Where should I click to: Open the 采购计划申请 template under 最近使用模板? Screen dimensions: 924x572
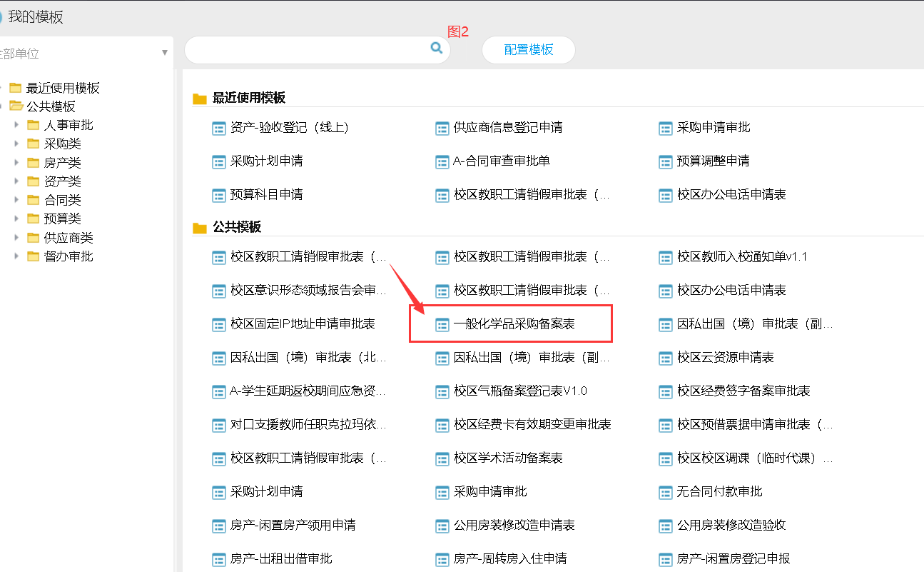266,161
